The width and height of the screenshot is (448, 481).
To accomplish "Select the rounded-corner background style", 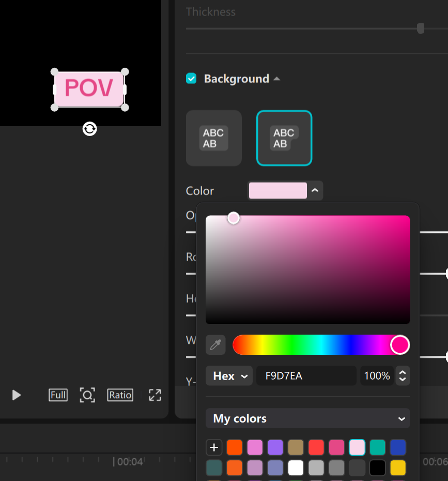I will tap(284, 138).
